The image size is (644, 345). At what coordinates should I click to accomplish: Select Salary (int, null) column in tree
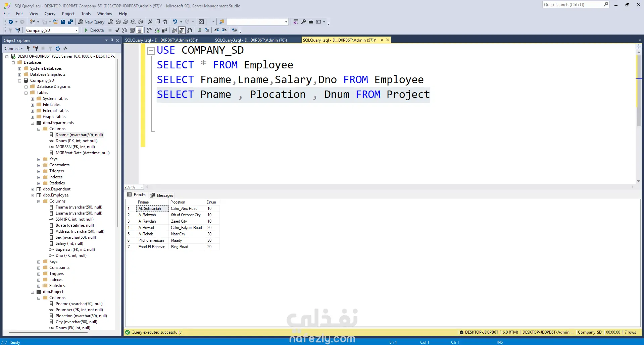coord(69,243)
